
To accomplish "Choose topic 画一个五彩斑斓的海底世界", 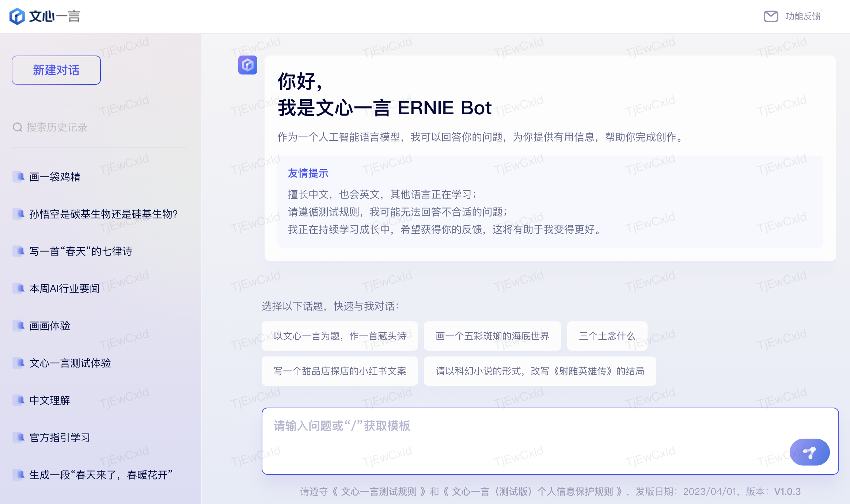I will [x=492, y=336].
